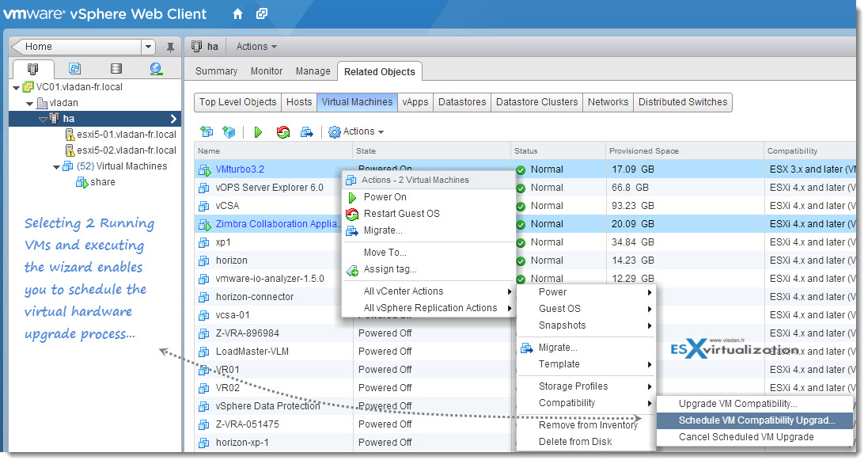Pin the navigator with the pushpin icon
Viewport: 868px width, 464px height.
170,47
